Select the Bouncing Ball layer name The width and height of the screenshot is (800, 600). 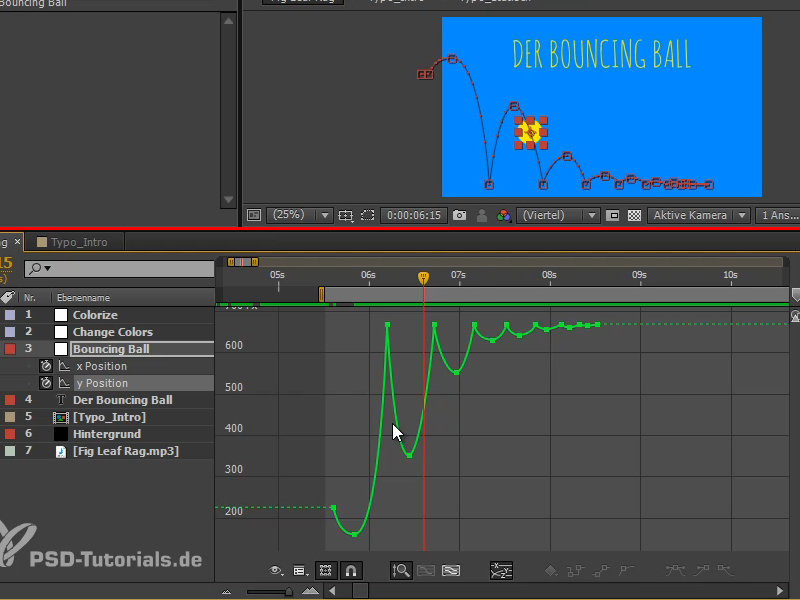(x=110, y=348)
